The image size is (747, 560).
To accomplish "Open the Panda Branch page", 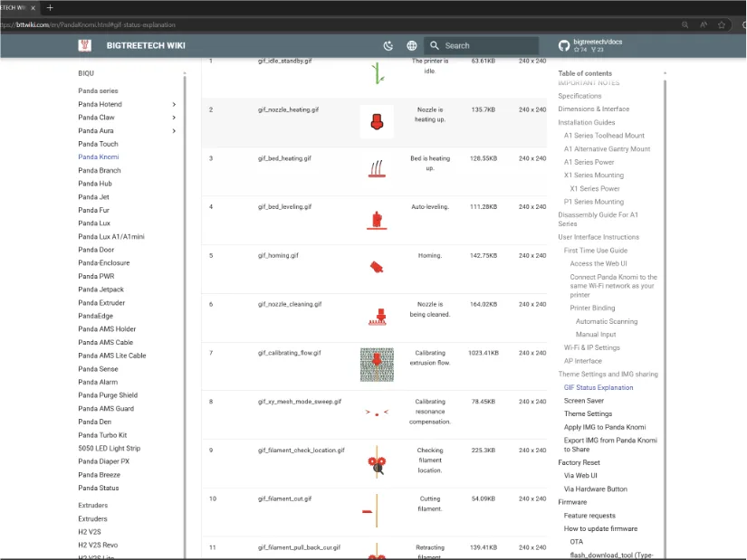I will click(100, 170).
